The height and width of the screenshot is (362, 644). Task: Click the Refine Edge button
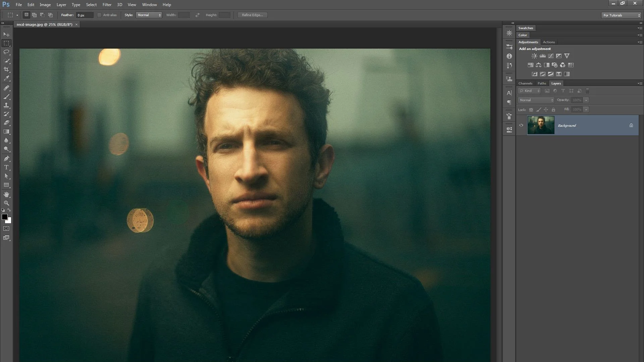click(252, 15)
